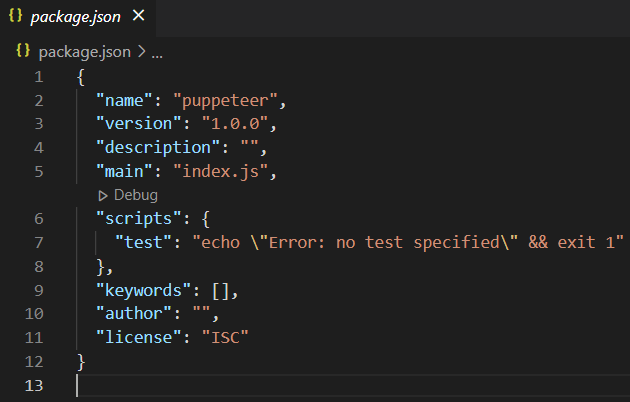
Task: Click line number 1 in gutter
Action: (39, 77)
